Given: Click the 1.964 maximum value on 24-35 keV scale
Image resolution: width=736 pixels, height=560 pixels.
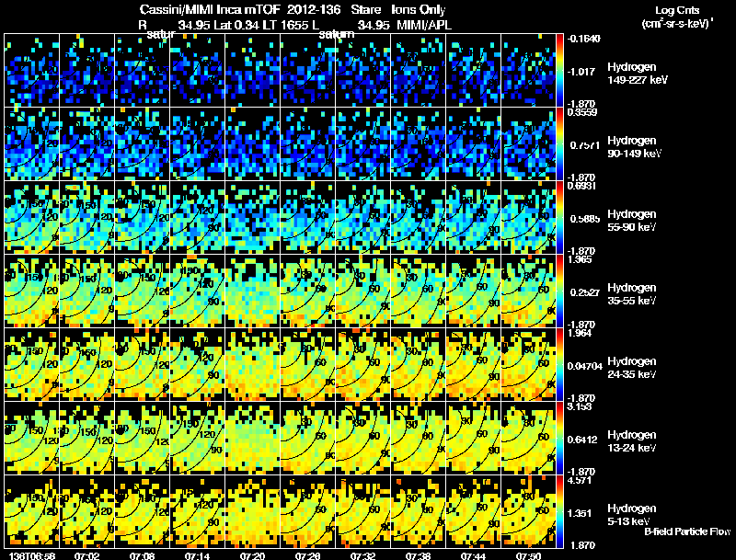Looking at the screenshot, I should coord(580,333).
